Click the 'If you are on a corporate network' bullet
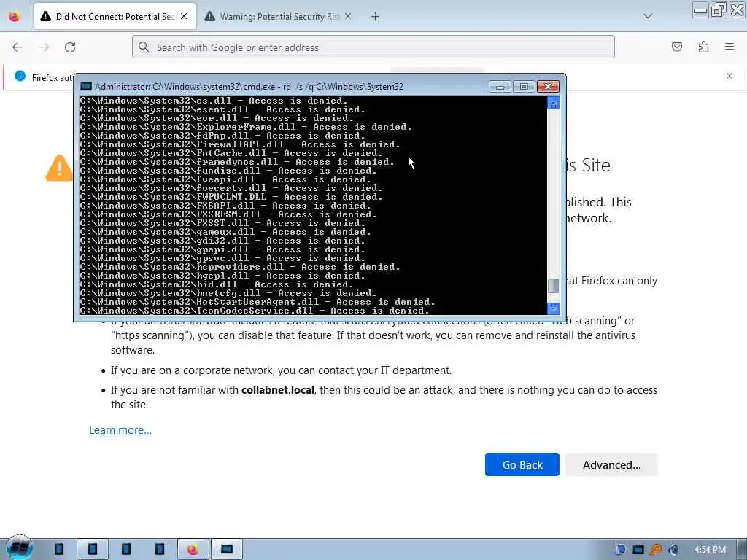Screen dimensions: 747x560 pyautogui.click(x=281, y=370)
